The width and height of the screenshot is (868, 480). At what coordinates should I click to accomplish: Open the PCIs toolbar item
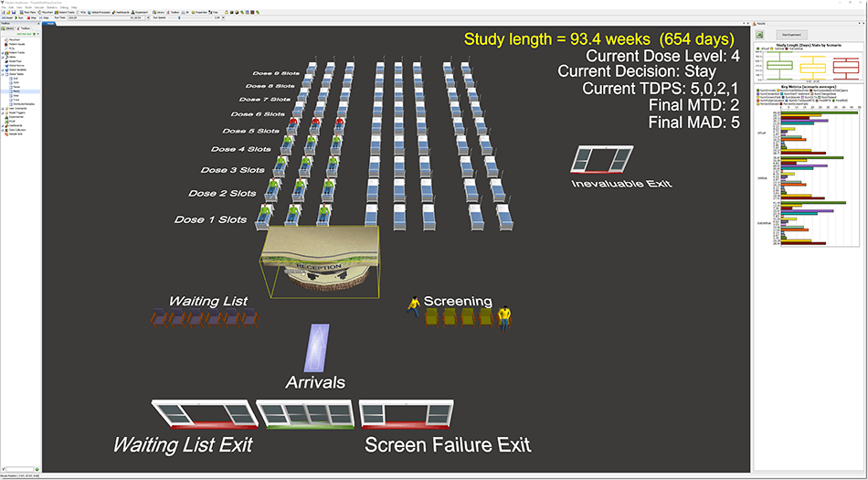81,12
